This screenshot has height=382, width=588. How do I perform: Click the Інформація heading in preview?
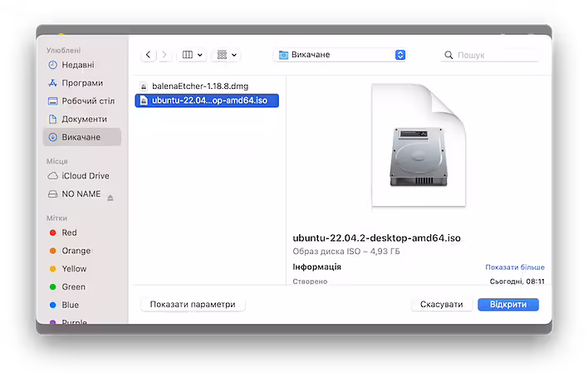pos(317,267)
